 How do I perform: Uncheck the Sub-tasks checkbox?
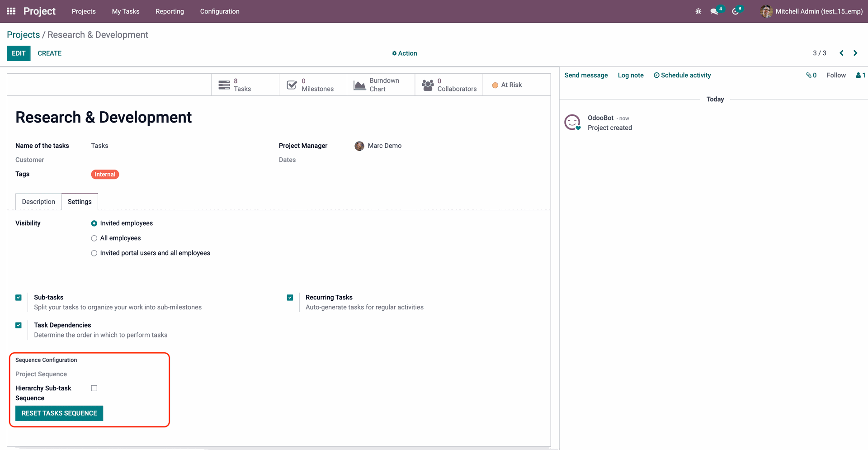(19, 297)
